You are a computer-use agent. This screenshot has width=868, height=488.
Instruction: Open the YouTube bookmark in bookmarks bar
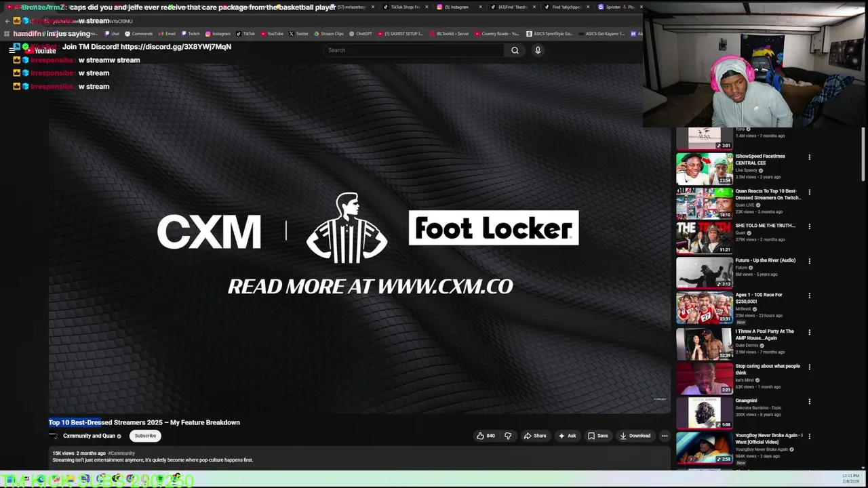point(272,34)
